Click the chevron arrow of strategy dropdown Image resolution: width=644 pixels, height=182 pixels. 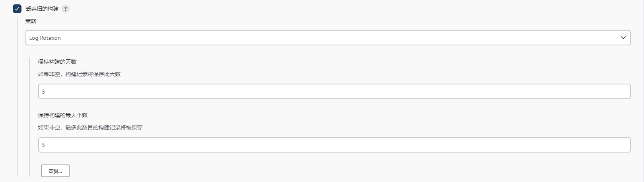click(x=623, y=38)
